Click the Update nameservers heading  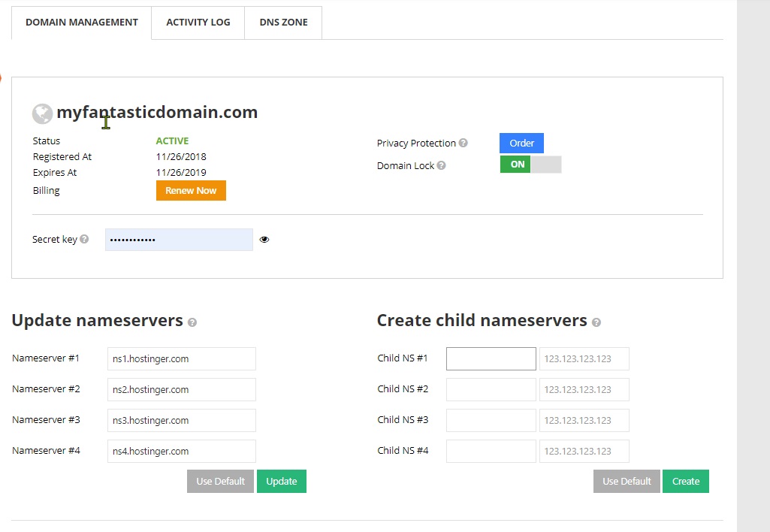click(x=97, y=320)
